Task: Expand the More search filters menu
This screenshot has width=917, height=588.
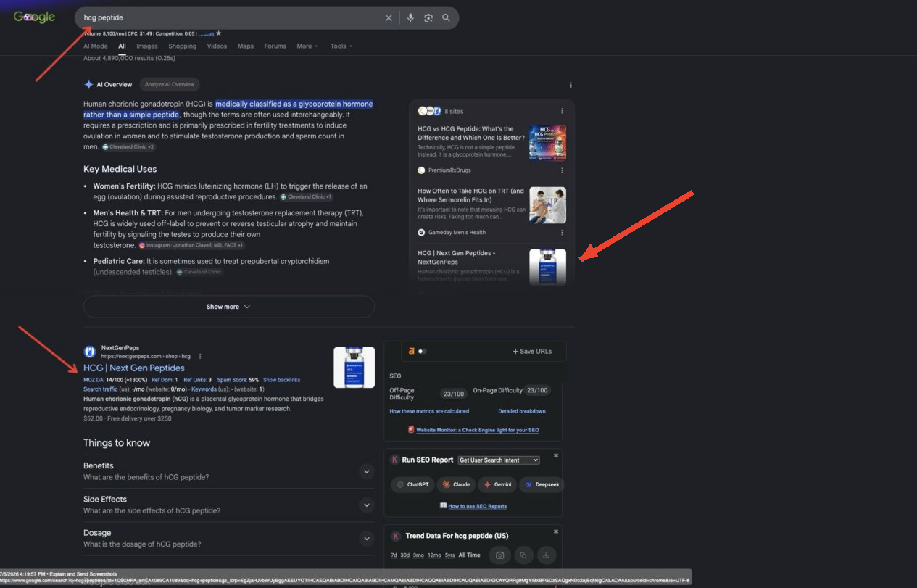Action: coord(307,46)
